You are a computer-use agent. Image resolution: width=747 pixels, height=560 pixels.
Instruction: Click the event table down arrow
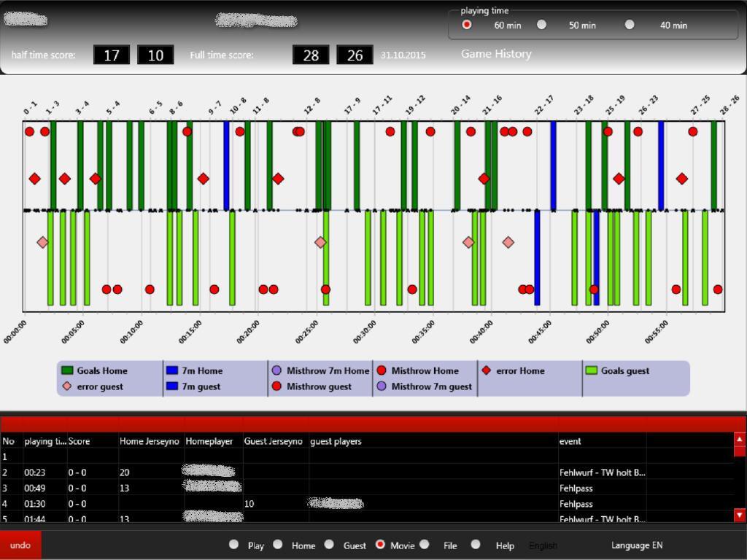pos(740,515)
